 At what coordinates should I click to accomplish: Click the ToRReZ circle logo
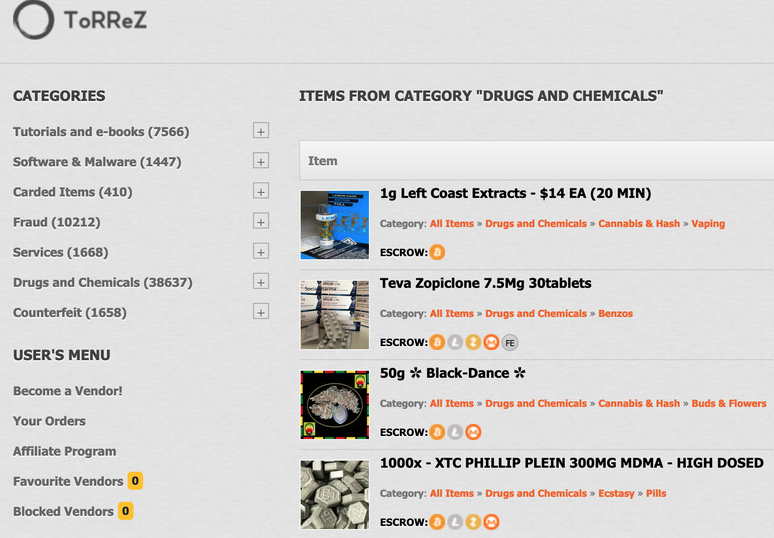(33, 20)
